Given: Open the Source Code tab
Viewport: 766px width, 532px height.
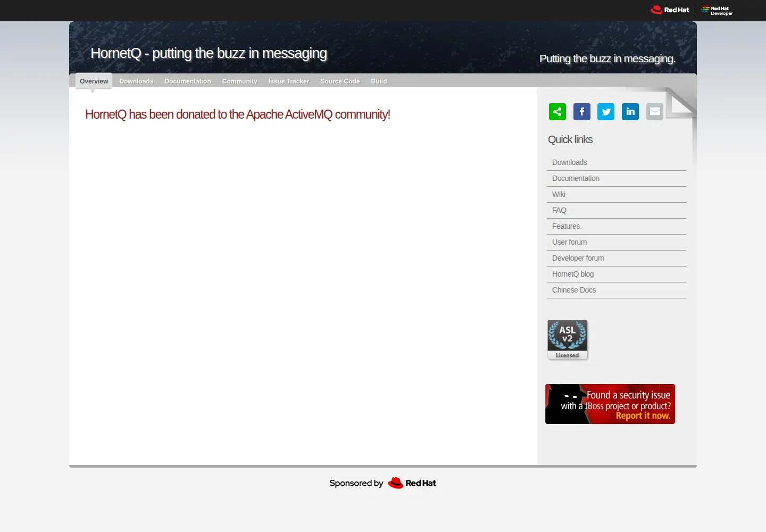Looking at the screenshot, I should 340,81.
